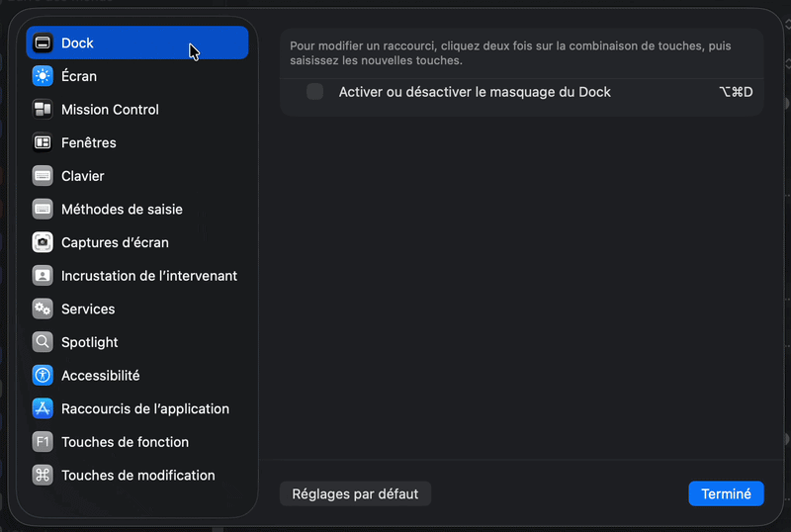Image resolution: width=791 pixels, height=532 pixels.
Task: Click the Fenêtres window icon
Action: pyautogui.click(x=43, y=142)
